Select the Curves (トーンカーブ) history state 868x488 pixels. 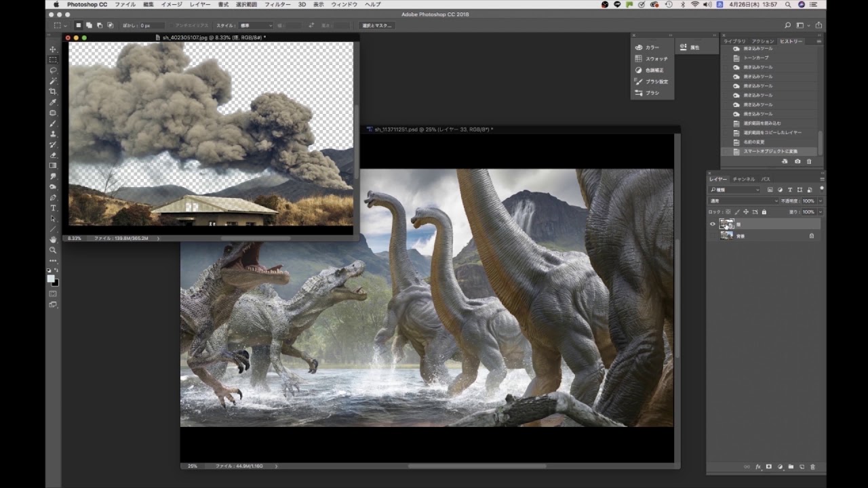pos(757,58)
